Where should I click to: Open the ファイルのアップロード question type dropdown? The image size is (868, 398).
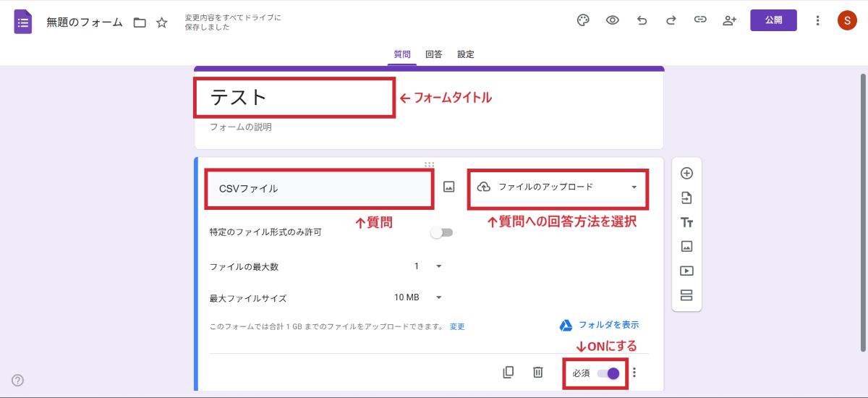click(x=557, y=187)
